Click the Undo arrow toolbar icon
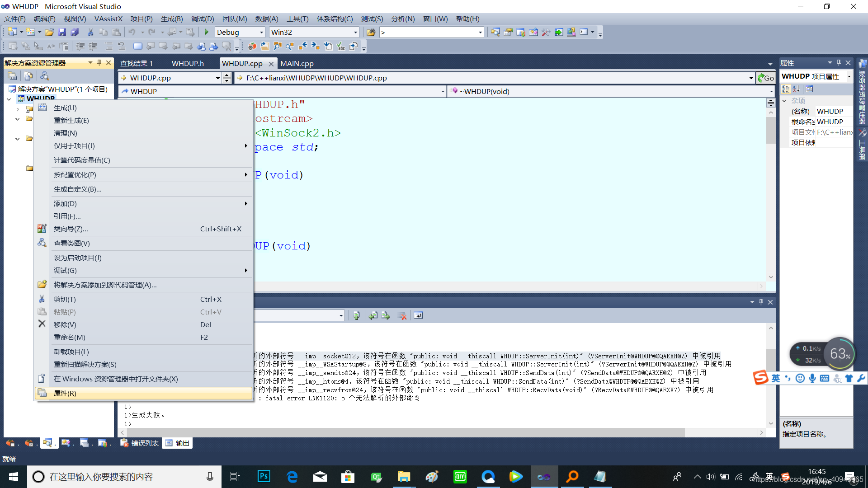Viewport: 868px width, 488px height. coord(132,32)
